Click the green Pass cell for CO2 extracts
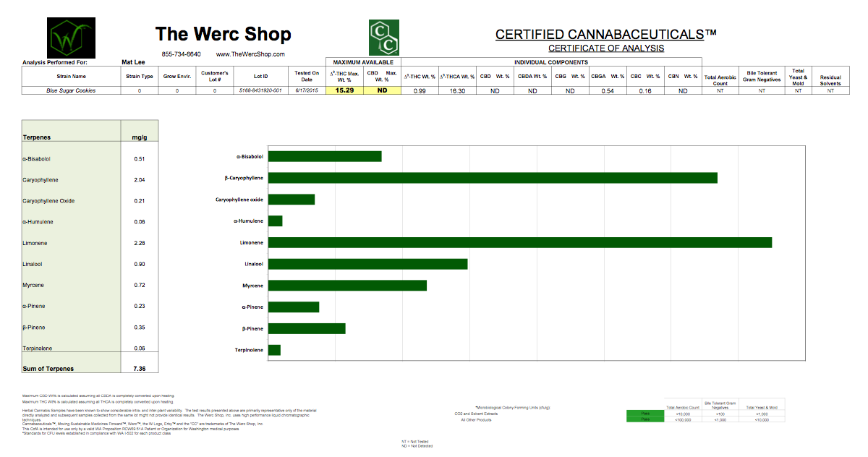868x457 pixels. click(x=646, y=414)
